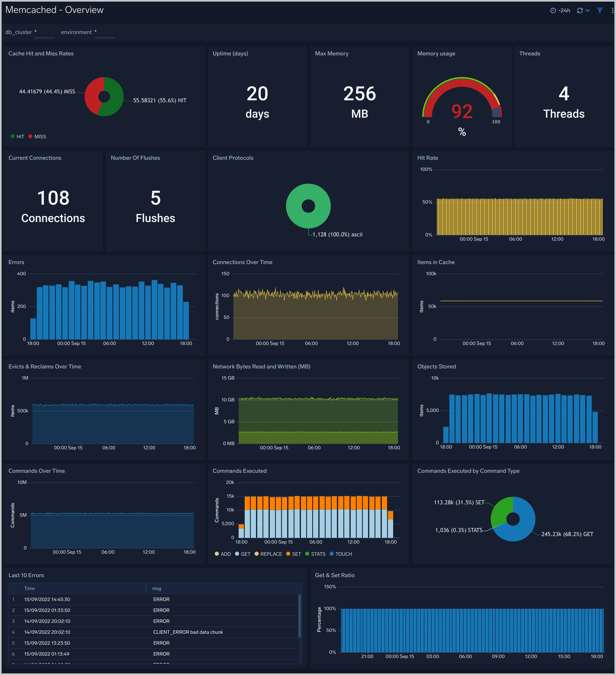The width and height of the screenshot is (616, 675).
Task: Toggle HIT legend in Cache Hit panel
Action: 17,137
